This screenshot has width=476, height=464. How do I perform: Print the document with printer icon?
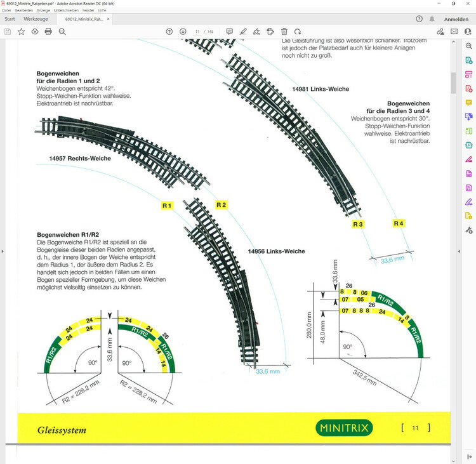point(48,32)
